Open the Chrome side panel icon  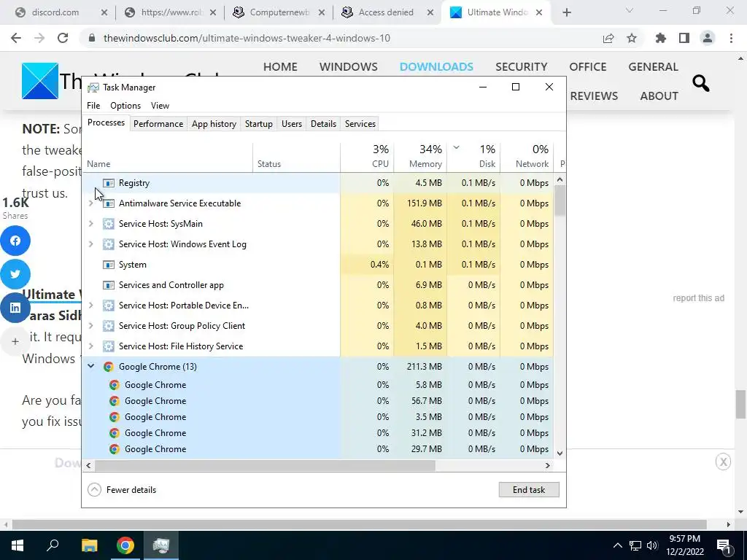pyautogui.click(x=684, y=38)
